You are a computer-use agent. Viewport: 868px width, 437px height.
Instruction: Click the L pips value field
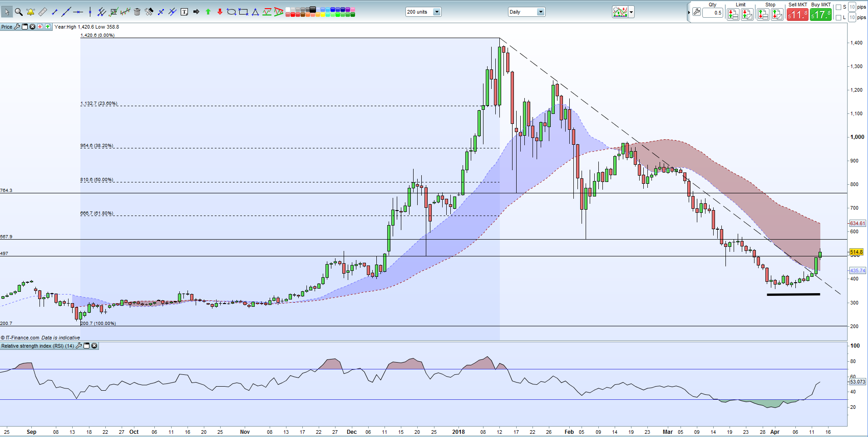852,18
